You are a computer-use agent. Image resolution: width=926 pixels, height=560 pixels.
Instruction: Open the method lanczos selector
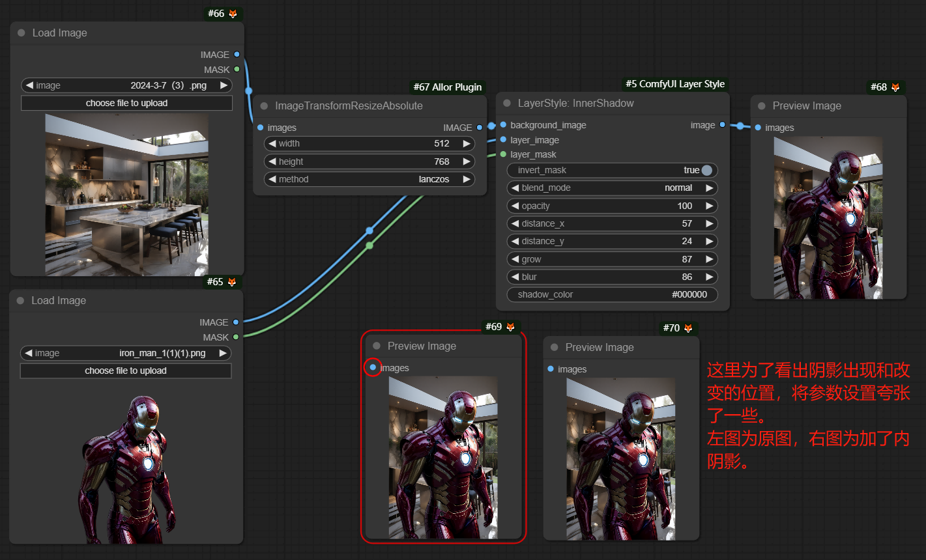(369, 179)
